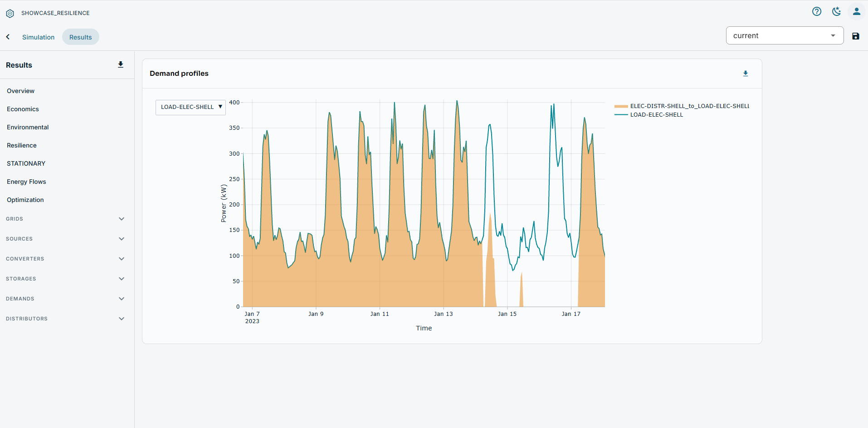Expand the DISTRIBUTORS section
868x428 pixels.
pyautogui.click(x=65, y=319)
